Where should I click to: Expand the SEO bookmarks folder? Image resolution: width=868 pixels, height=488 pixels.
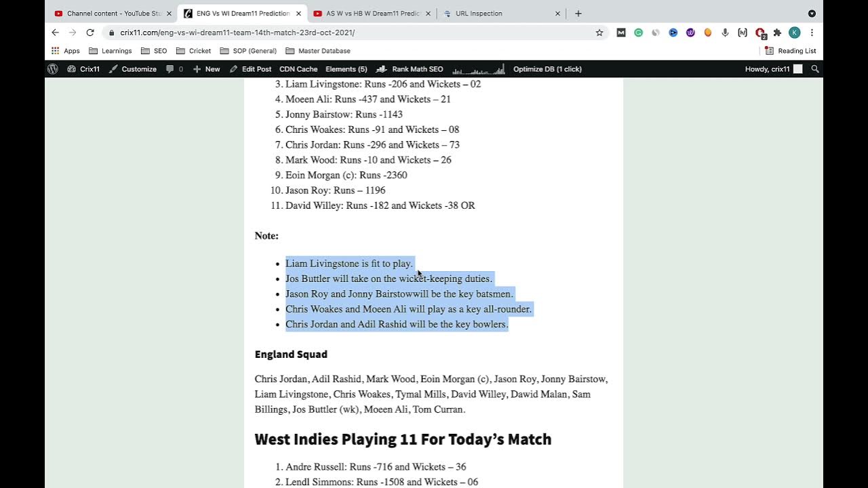tap(154, 51)
